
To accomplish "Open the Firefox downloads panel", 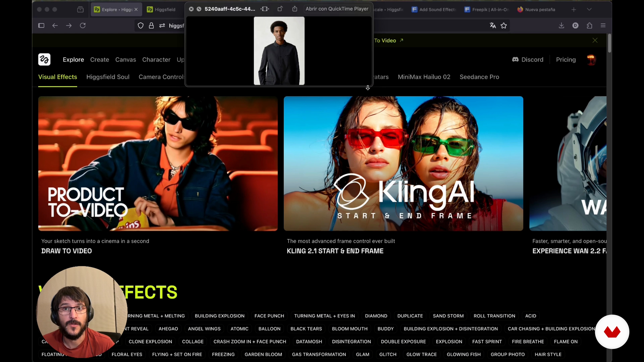I will [561, 25].
